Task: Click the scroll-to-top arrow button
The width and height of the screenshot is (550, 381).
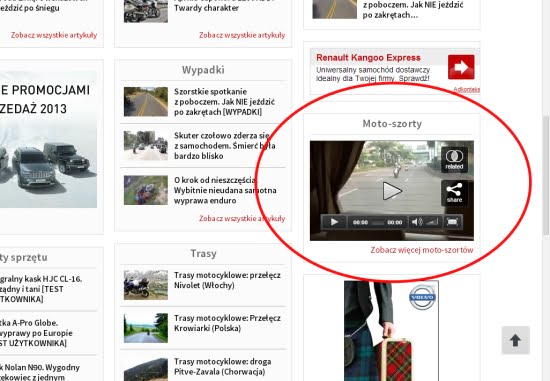Action: (515, 340)
